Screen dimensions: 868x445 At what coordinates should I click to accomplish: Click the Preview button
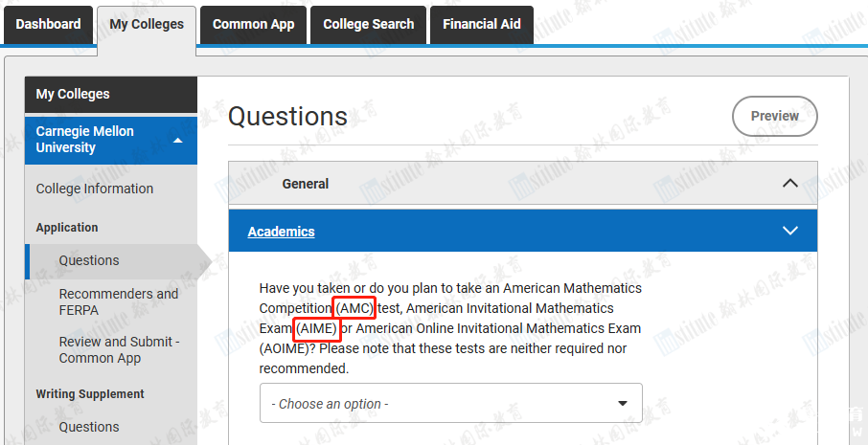[774, 116]
